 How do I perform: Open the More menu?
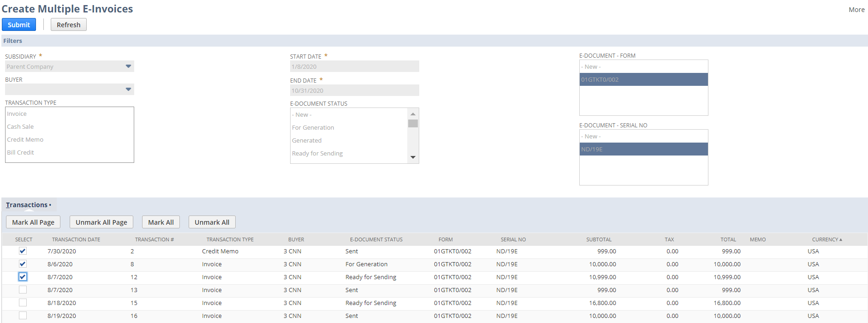[856, 10]
